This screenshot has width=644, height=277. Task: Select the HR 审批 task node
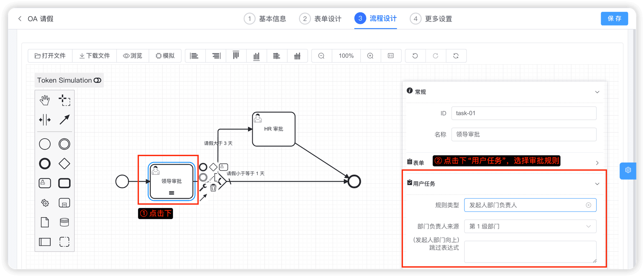click(274, 129)
